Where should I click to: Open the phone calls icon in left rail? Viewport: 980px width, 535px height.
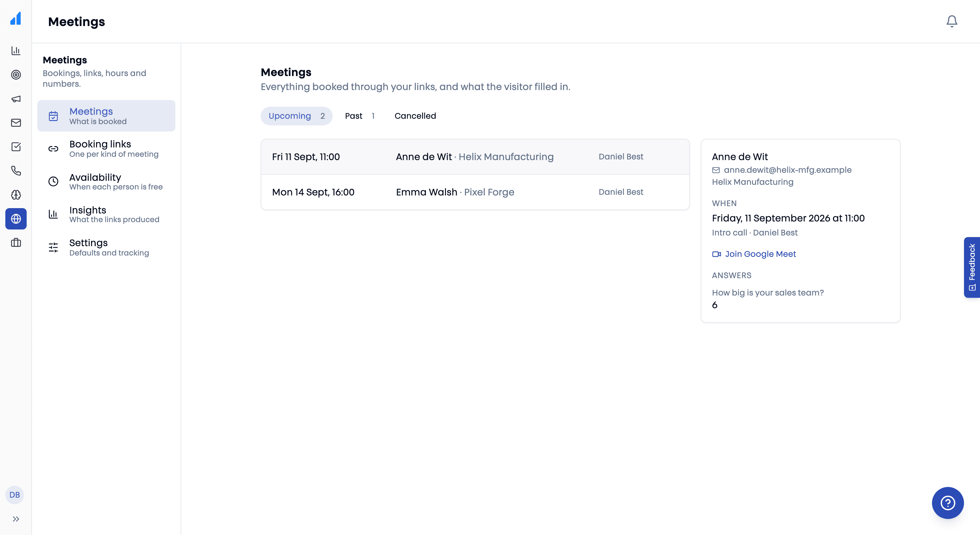(x=16, y=170)
